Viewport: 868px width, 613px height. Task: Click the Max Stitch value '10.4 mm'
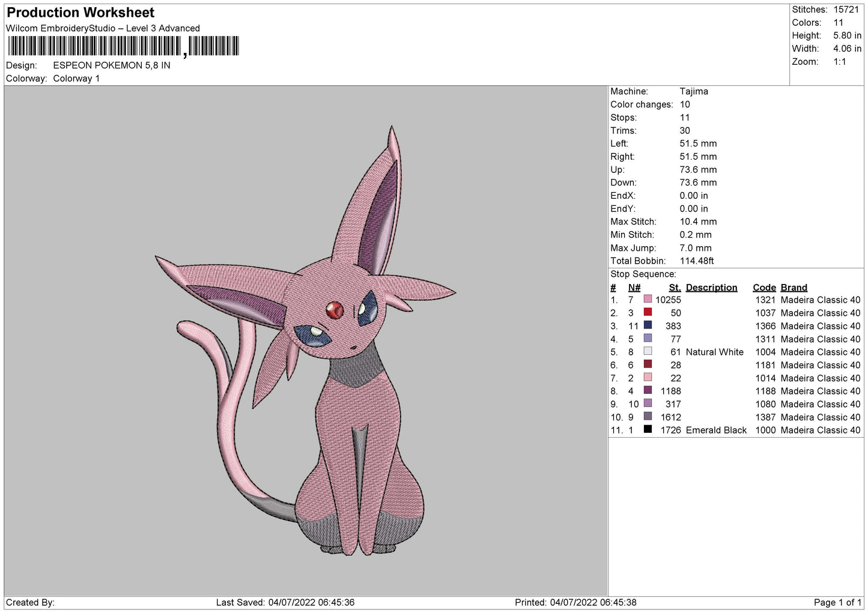point(698,222)
